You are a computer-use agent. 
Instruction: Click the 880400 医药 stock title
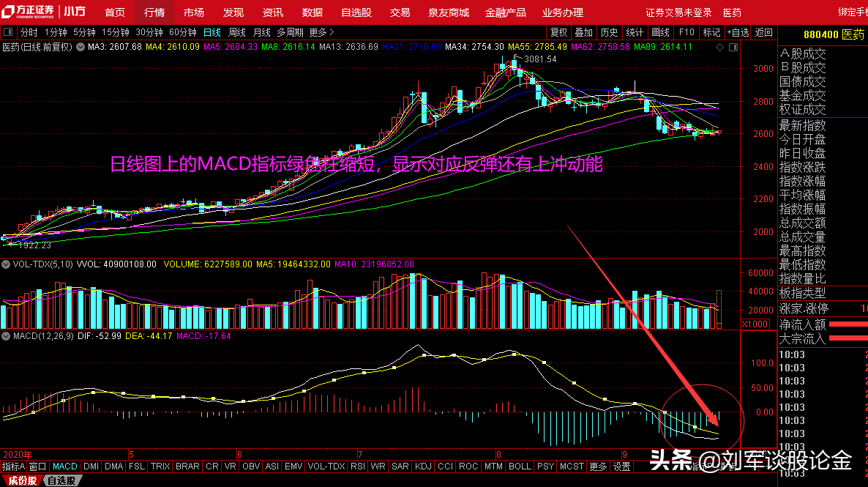pyautogui.click(x=833, y=34)
